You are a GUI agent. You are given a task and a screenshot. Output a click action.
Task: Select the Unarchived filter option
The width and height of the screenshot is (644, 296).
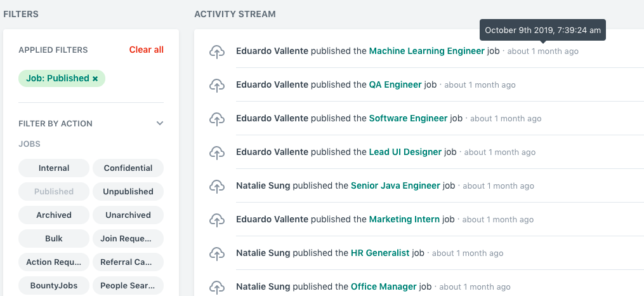point(128,215)
